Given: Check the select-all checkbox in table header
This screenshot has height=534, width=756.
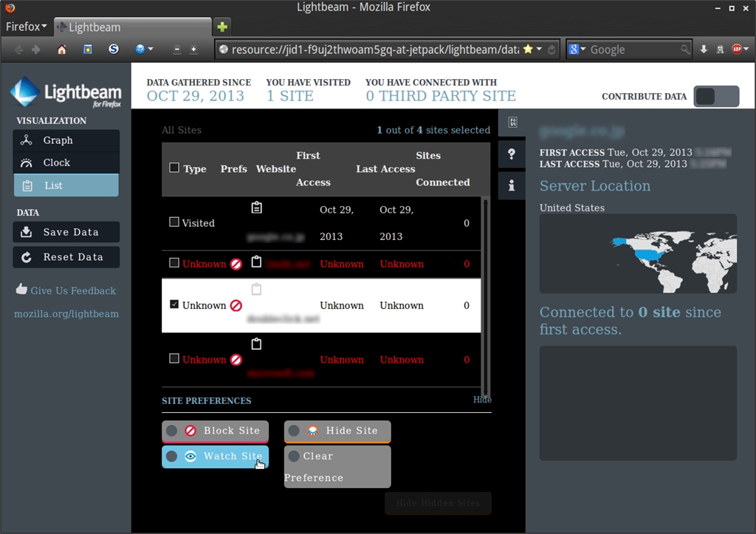Looking at the screenshot, I should (174, 168).
